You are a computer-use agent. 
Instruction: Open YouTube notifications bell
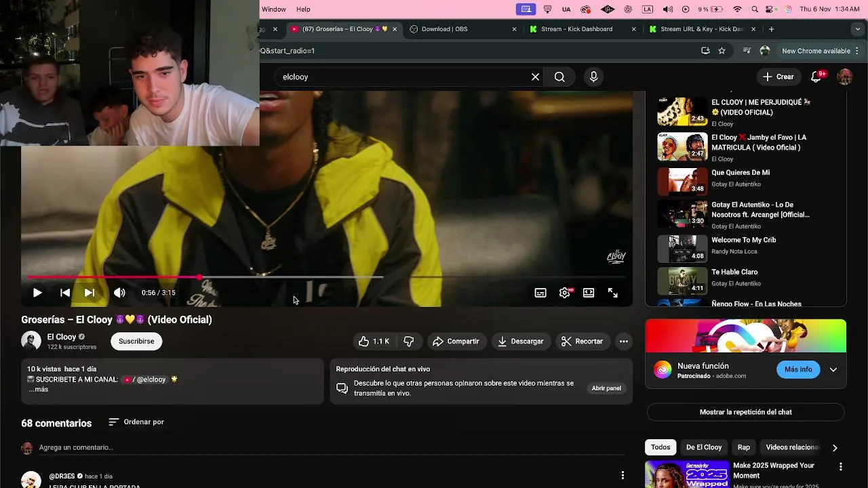click(x=816, y=77)
